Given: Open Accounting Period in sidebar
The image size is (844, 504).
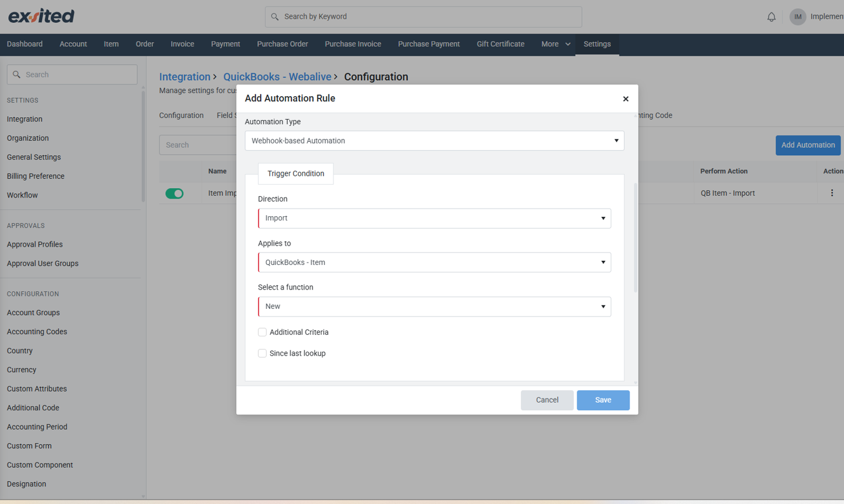Looking at the screenshot, I should coord(37,427).
